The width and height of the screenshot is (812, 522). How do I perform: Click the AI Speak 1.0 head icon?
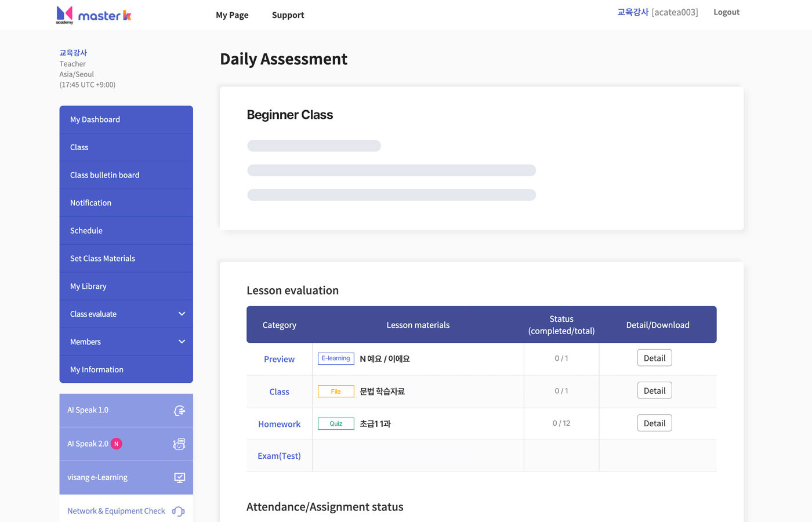pyautogui.click(x=179, y=411)
